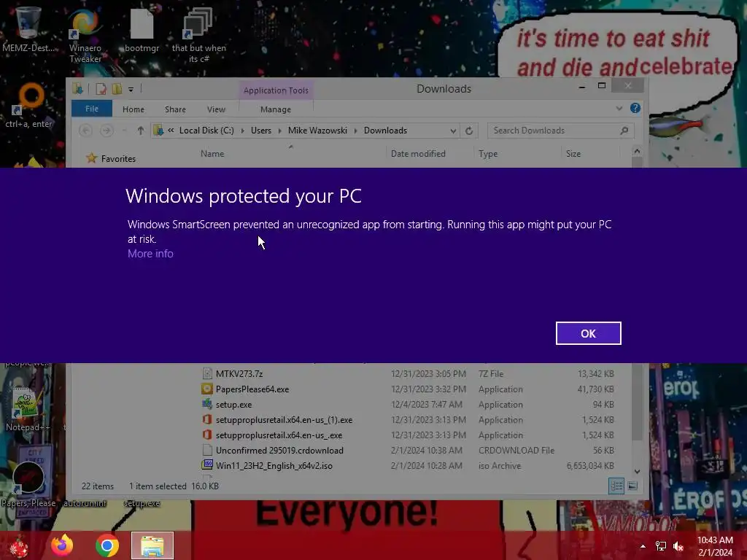747x560 pixels.
Task: Click File Explorer taskbar button
Action: (x=152, y=545)
